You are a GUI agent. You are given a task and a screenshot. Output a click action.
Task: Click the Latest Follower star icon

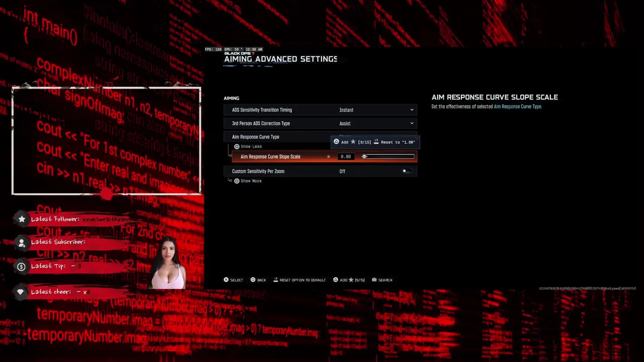(x=22, y=219)
